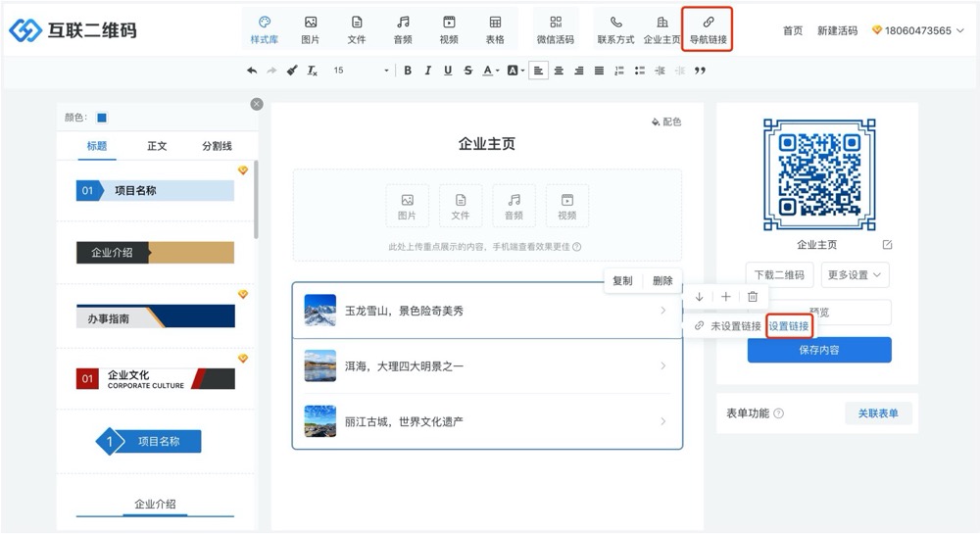This screenshot has width=980, height=534.
Task: Click the plus icon to add item
Action: (x=725, y=297)
